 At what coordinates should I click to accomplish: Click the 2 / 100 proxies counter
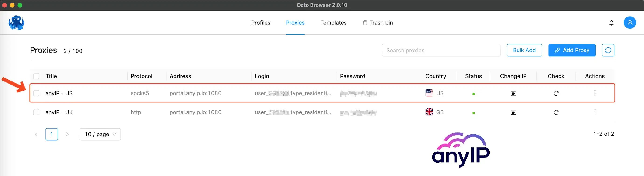tap(73, 51)
